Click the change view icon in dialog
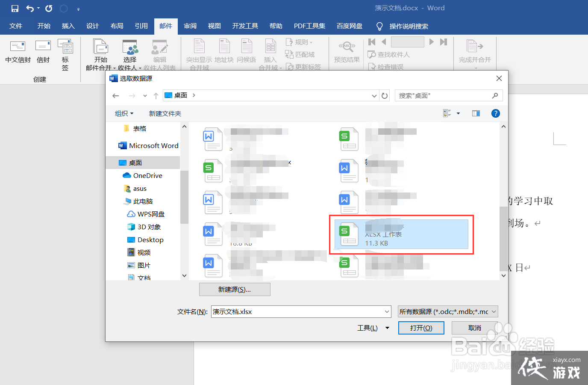The width and height of the screenshot is (588, 385). click(x=447, y=113)
